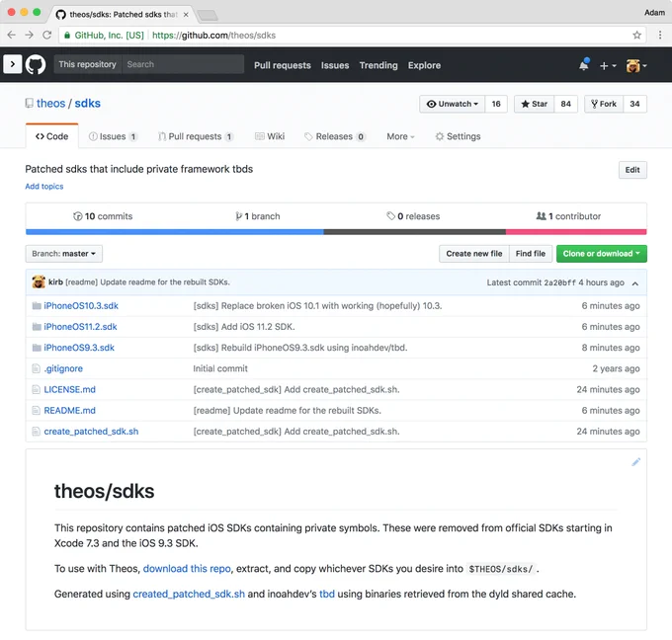Open the Branch: master dropdown

tap(64, 254)
